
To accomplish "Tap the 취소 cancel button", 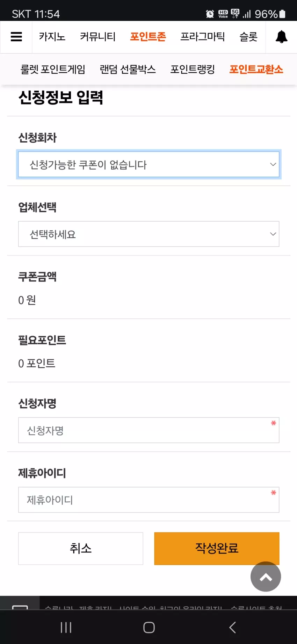I will point(81,549).
